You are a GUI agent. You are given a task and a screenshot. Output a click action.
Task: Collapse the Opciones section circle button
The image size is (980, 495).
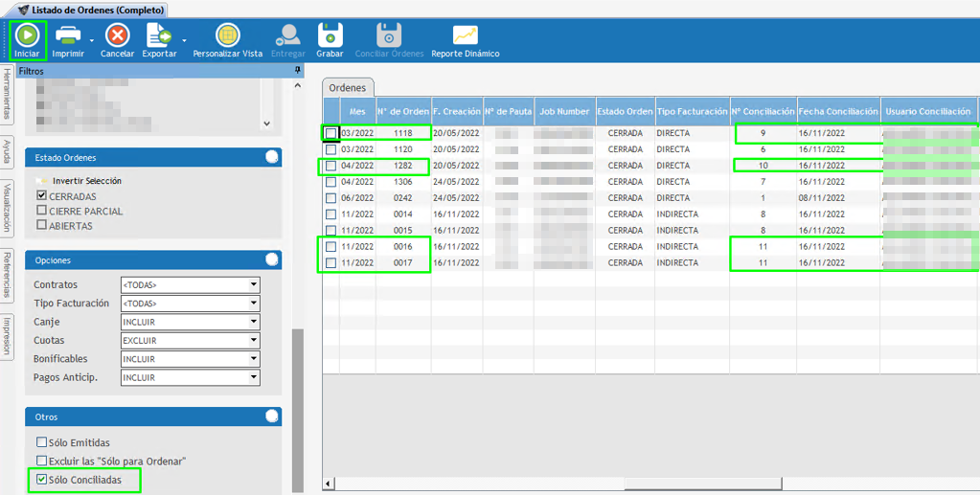click(x=272, y=259)
